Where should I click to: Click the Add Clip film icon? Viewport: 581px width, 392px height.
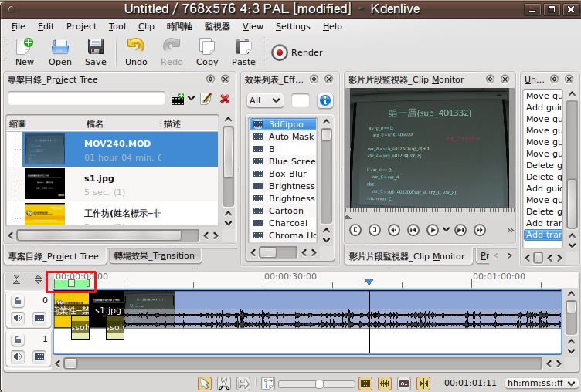point(178,99)
